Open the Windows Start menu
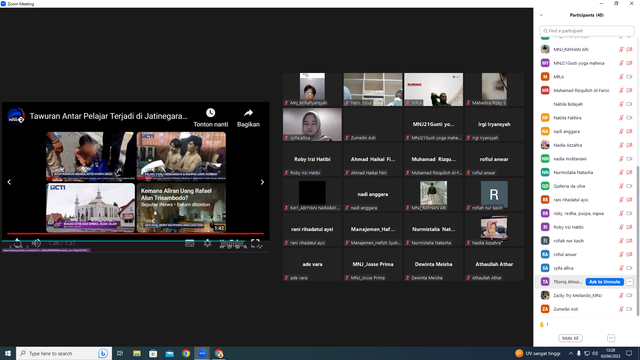This screenshot has height=360, width=640. click(x=8, y=353)
